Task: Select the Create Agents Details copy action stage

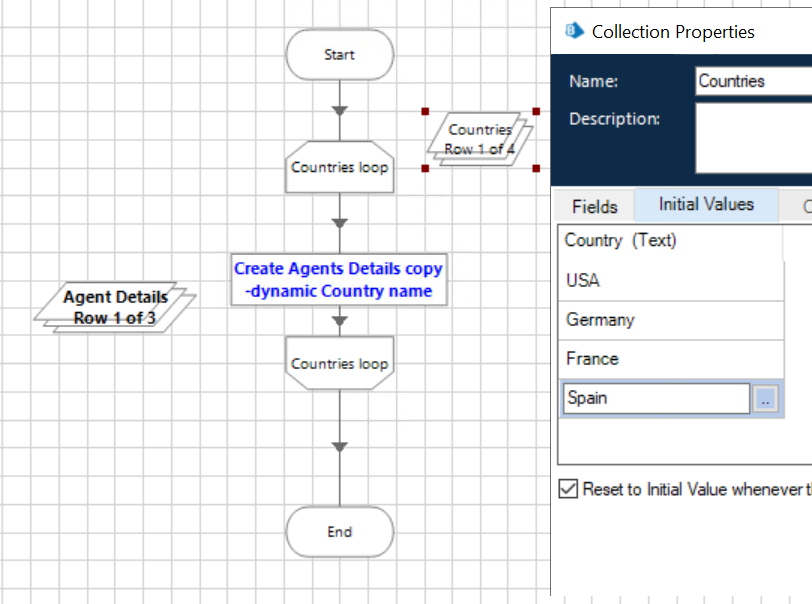Action: pos(338,280)
